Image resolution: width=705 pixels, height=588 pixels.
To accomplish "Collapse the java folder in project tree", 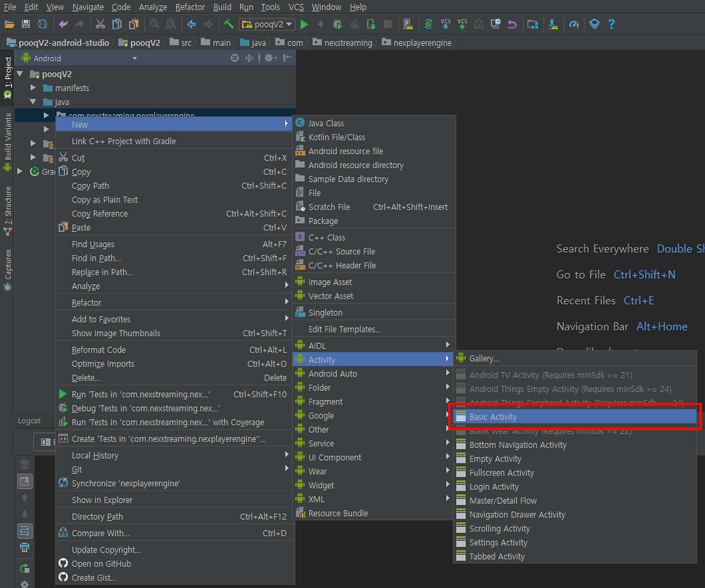I will (x=33, y=102).
